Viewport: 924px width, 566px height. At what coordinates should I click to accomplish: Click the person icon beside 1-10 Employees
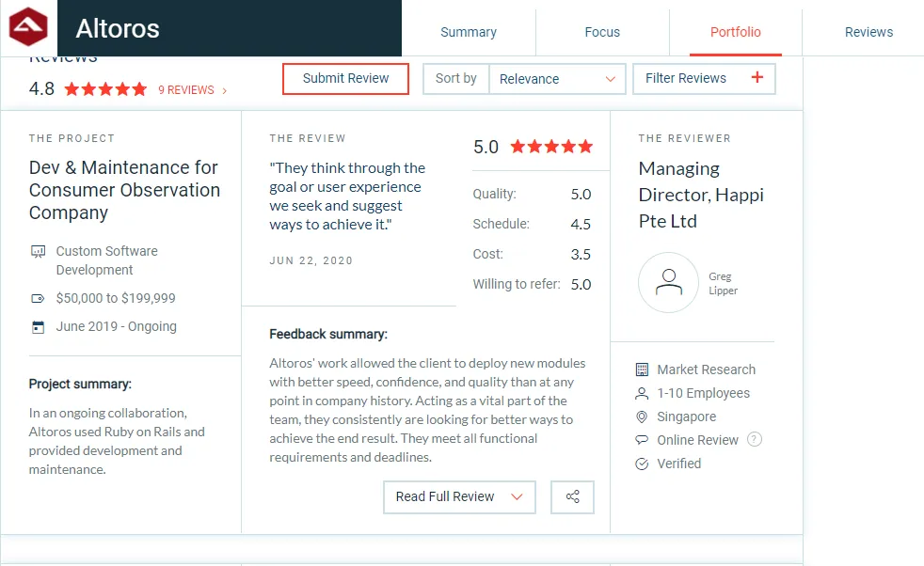pyautogui.click(x=642, y=393)
